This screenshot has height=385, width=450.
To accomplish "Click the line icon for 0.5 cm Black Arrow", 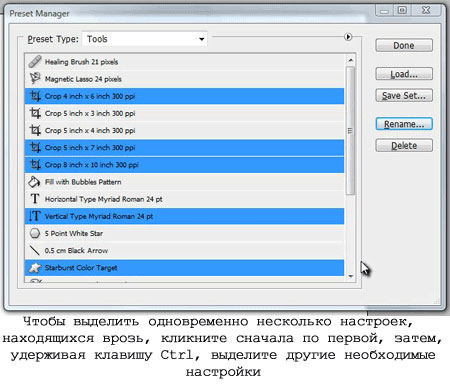I will [x=35, y=250].
